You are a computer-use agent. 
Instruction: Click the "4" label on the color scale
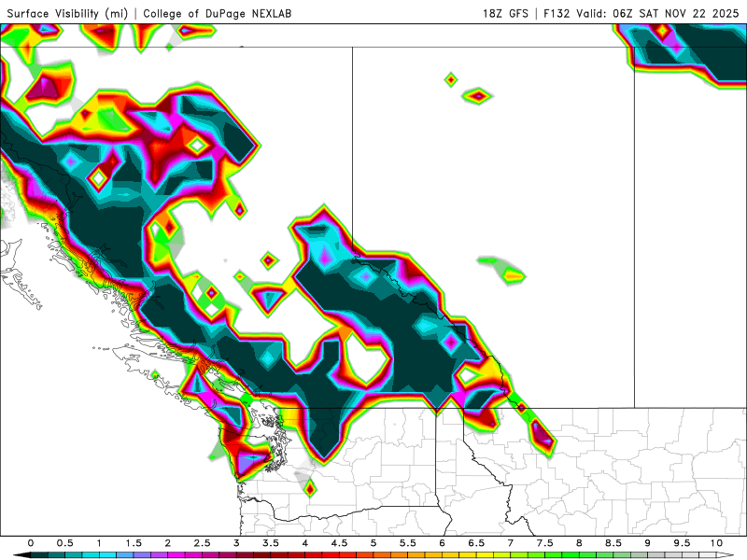[305, 543]
